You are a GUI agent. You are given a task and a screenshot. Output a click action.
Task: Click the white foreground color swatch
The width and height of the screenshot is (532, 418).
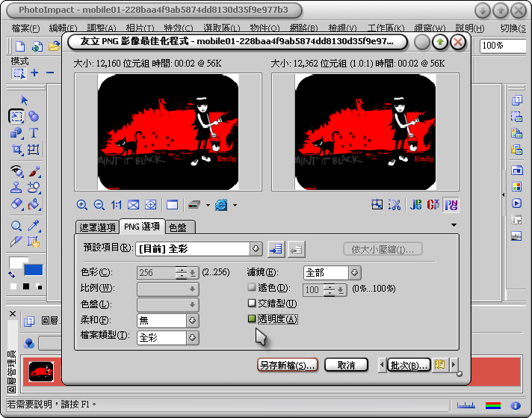click(16, 262)
